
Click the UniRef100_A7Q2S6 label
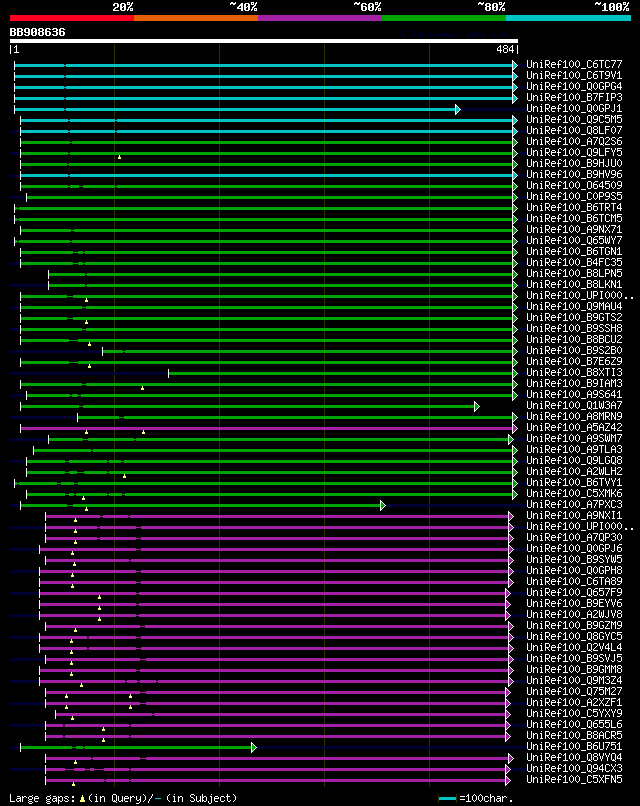pyautogui.click(x=574, y=141)
